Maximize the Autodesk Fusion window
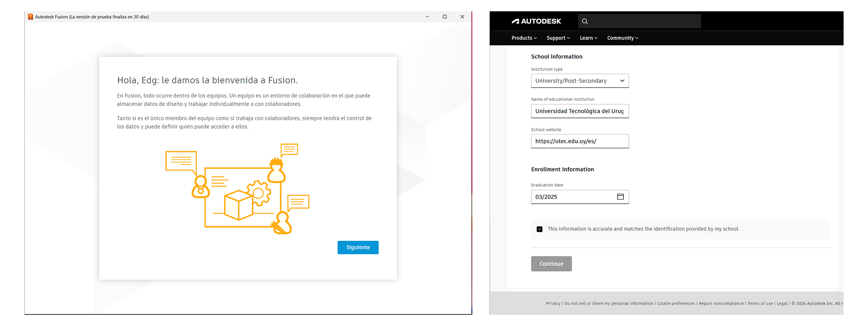 (445, 17)
